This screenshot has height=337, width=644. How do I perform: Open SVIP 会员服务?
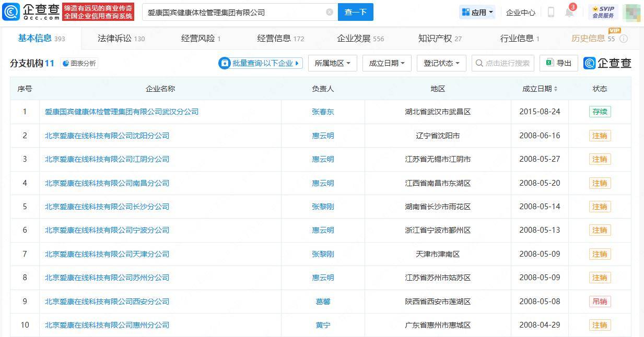(x=603, y=11)
